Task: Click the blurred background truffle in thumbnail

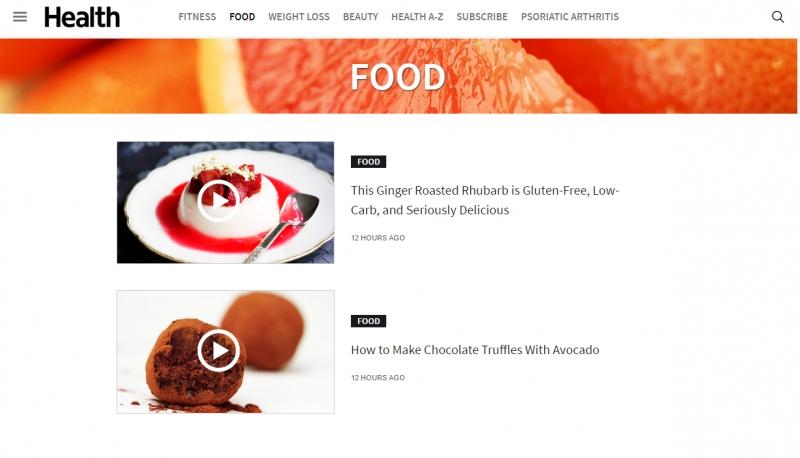Action: pyautogui.click(x=265, y=330)
